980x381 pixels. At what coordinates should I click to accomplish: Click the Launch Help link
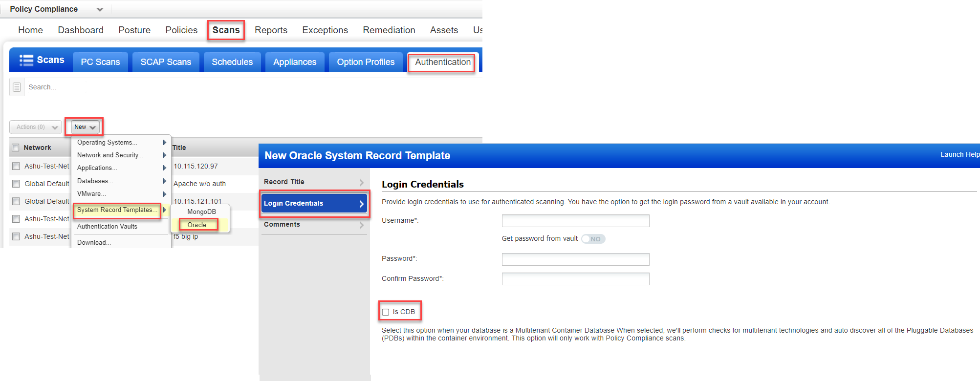pyautogui.click(x=959, y=154)
